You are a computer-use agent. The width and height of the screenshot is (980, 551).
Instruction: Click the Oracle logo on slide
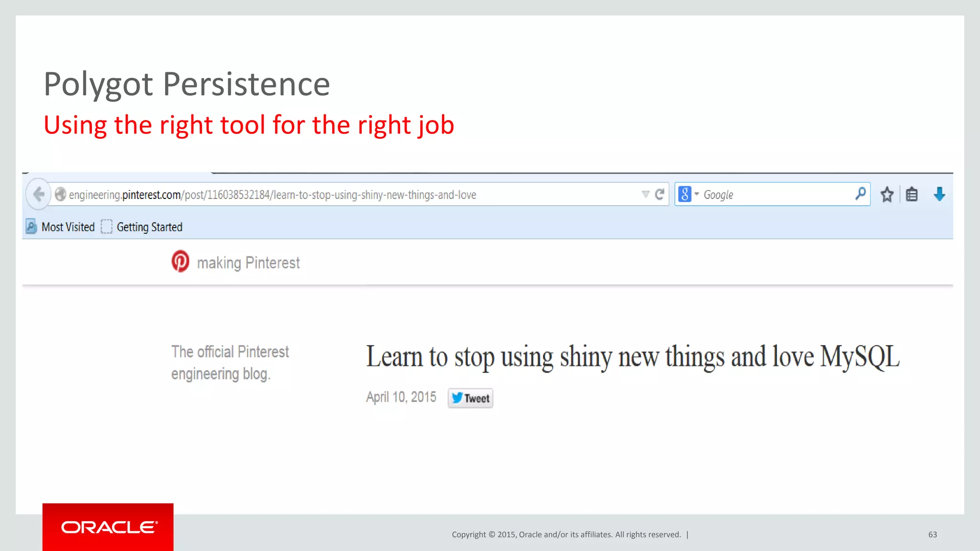pyautogui.click(x=108, y=527)
